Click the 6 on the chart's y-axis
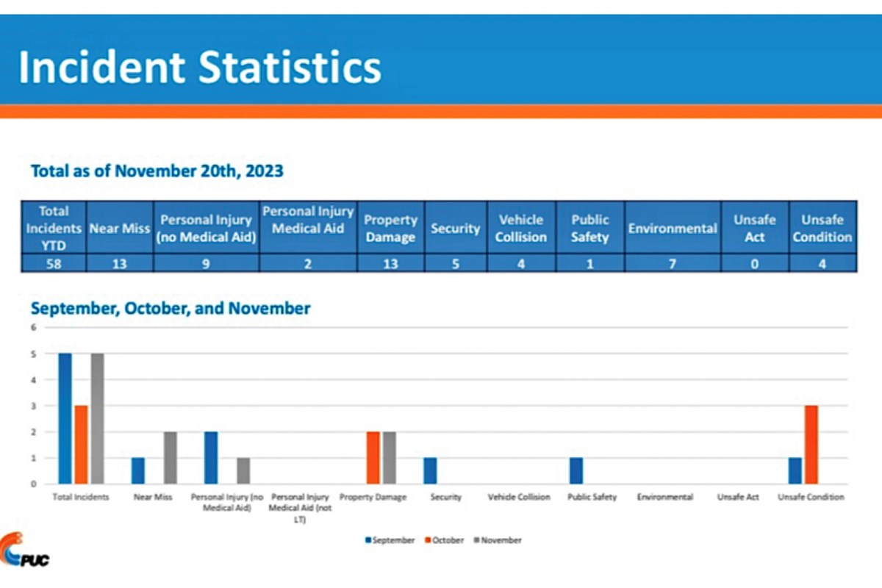This screenshot has width=882, height=588. [x=32, y=328]
